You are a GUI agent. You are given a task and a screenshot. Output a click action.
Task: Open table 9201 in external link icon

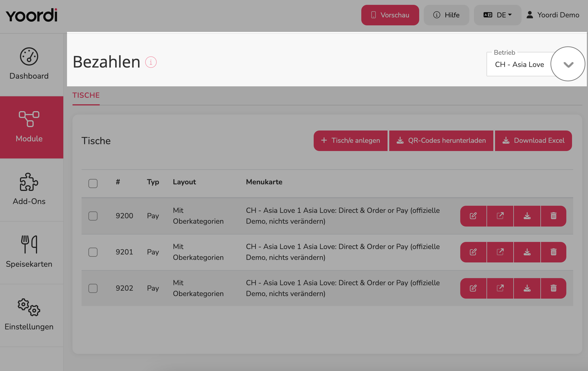pyautogui.click(x=500, y=252)
